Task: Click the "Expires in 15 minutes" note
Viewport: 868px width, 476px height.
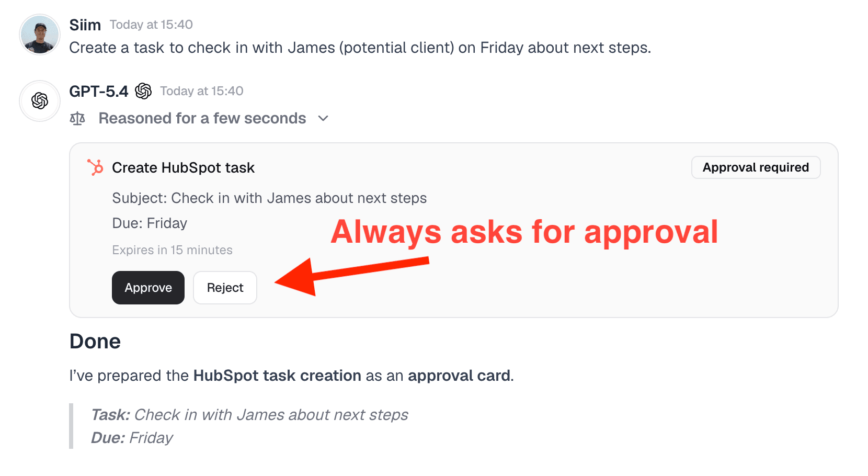Action: pos(172,250)
